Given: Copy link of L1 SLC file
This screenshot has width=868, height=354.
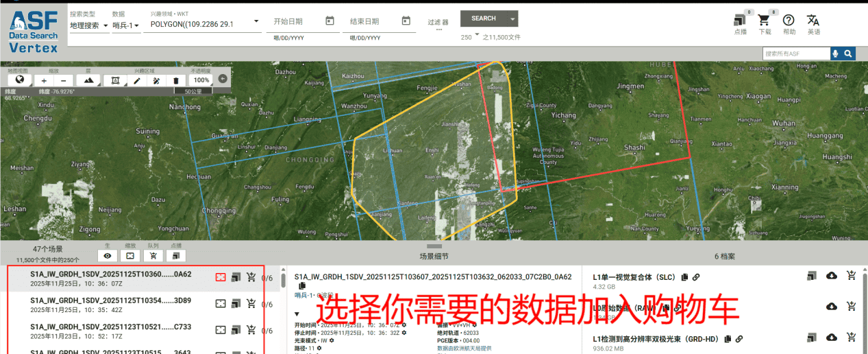Looking at the screenshot, I should [695, 277].
